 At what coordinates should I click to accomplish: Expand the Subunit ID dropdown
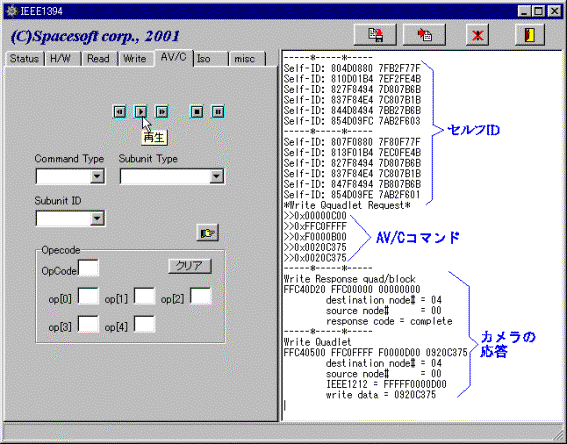point(97,218)
